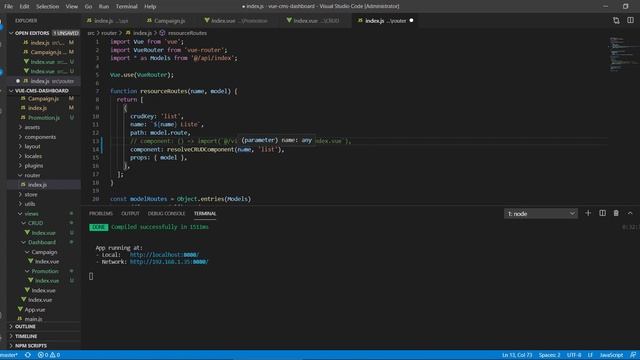Select 'src' in the breadcrumb path
The image size is (640, 360).
91,33
